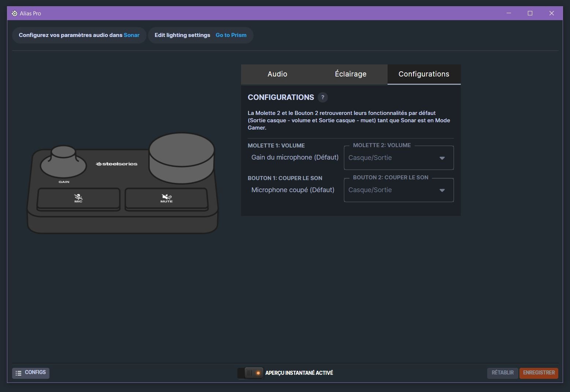Image resolution: width=570 pixels, height=392 pixels.
Task: Click the Microphone coupé (Défaut) text
Action: coord(293,190)
